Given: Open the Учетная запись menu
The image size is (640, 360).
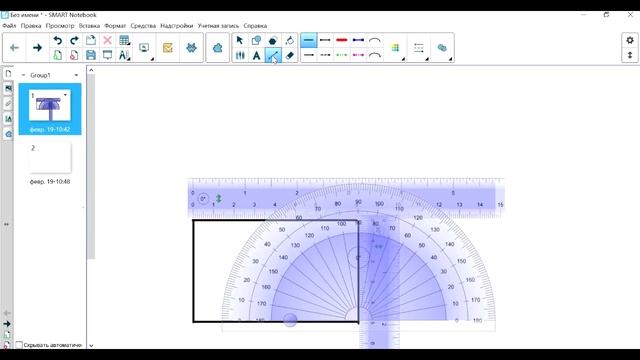Looking at the screenshot, I should click(x=218, y=26).
